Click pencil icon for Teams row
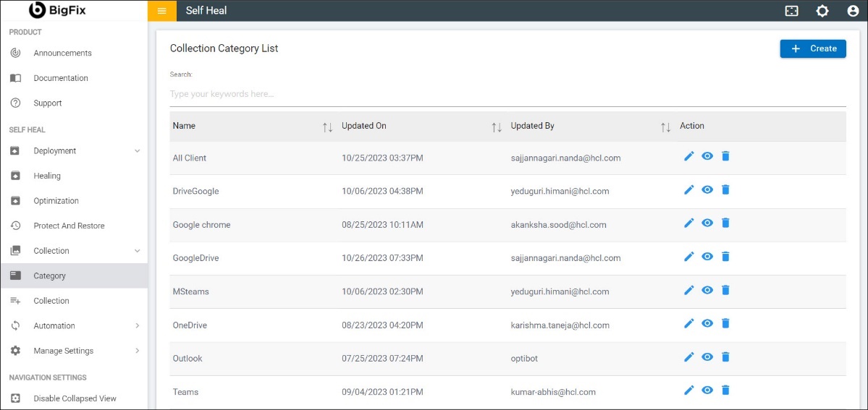Screen dimensions: 868x410 [688, 390]
